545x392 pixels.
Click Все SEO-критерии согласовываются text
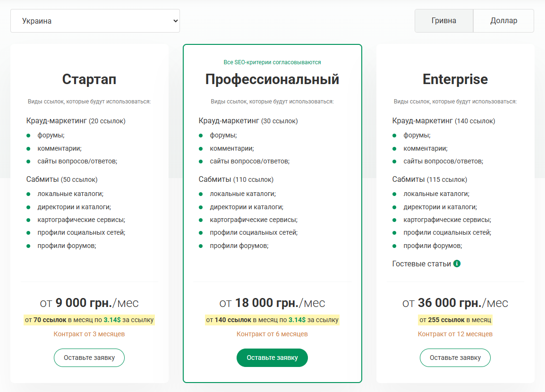[272, 62]
